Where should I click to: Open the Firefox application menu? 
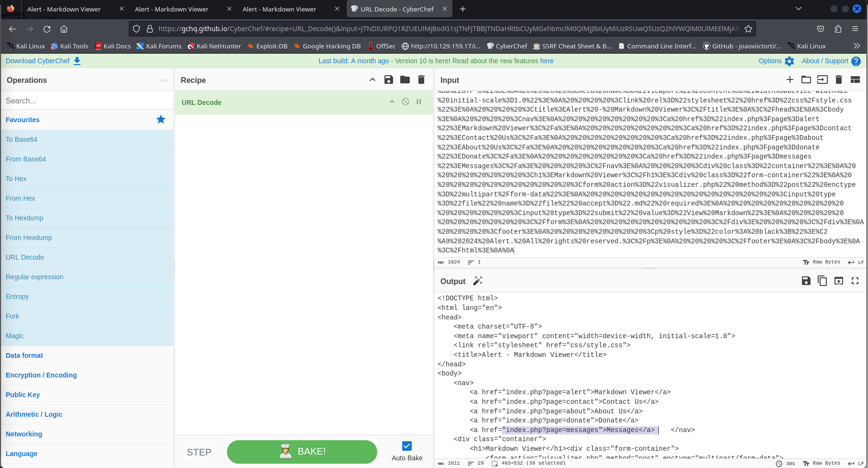855,29
